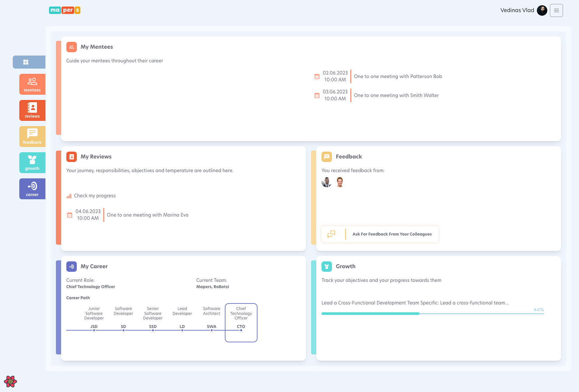The width and height of the screenshot is (579, 392).
Task: Open the first colleague's feedback avatar
Action: click(x=326, y=182)
